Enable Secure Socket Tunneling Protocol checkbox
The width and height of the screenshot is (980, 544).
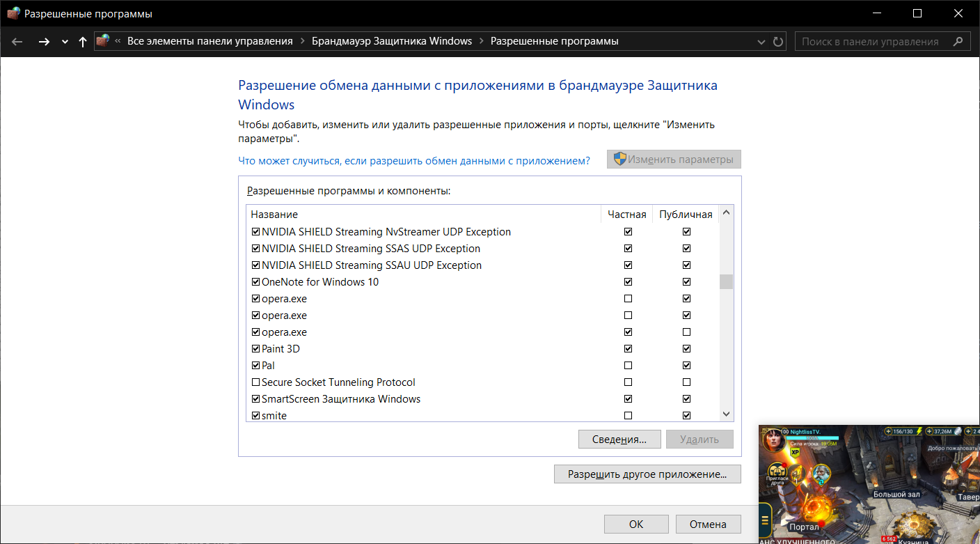click(255, 382)
